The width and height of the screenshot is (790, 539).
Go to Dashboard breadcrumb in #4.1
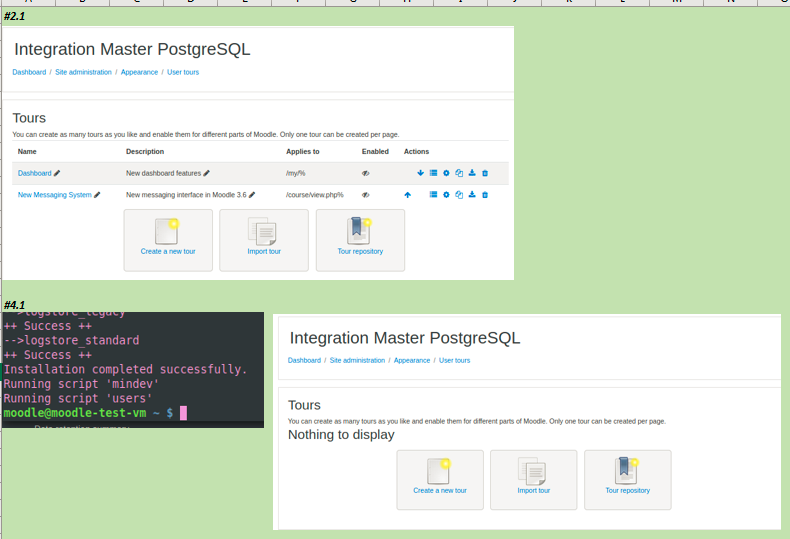point(304,360)
